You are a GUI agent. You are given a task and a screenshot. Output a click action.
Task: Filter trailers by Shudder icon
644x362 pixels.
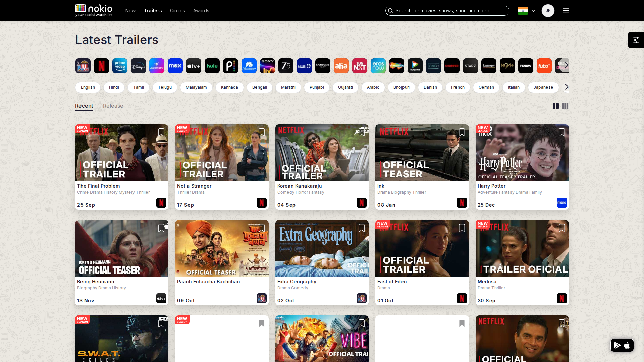[x=452, y=66]
